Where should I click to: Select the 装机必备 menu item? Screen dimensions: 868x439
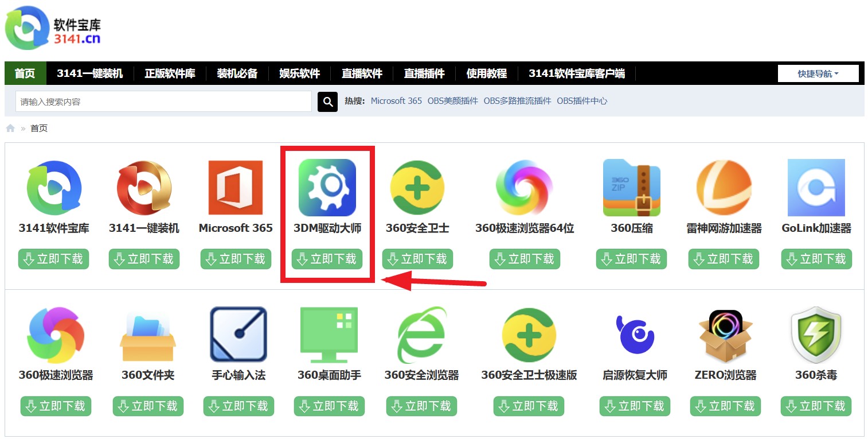(237, 73)
